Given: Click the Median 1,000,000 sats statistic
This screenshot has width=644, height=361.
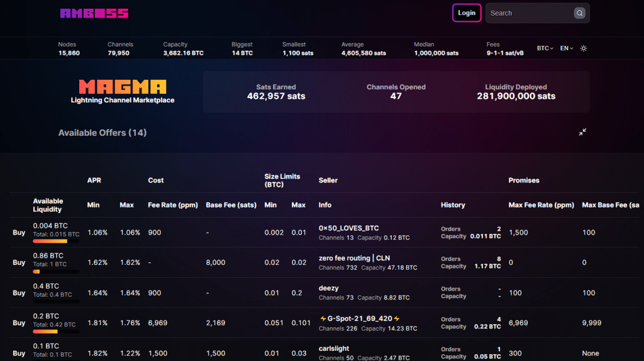Looking at the screenshot, I should click(x=436, y=48).
